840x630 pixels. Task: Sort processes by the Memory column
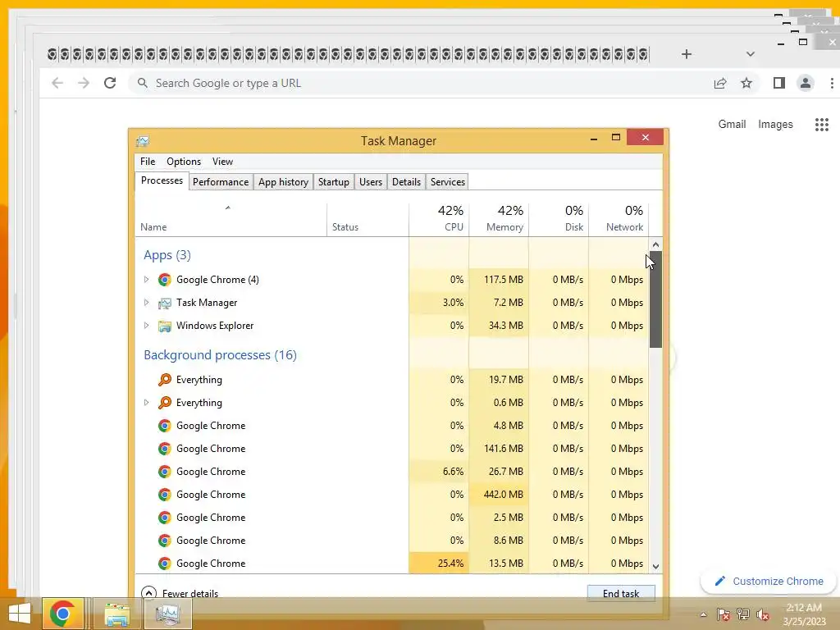pos(499,220)
